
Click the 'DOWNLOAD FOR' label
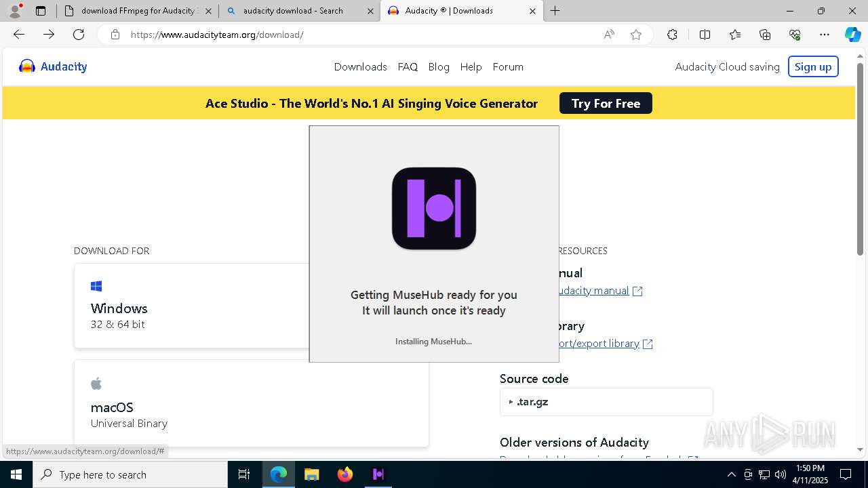pos(111,251)
